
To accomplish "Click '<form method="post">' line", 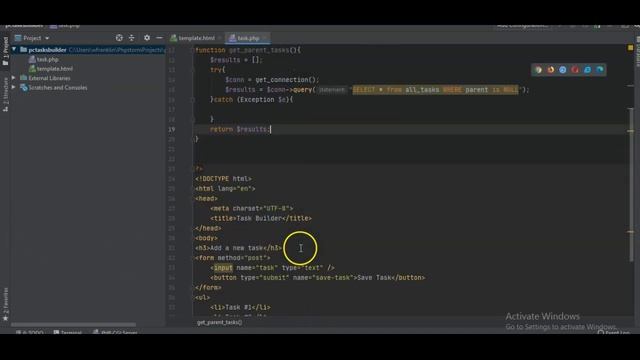I will [x=233, y=258].
